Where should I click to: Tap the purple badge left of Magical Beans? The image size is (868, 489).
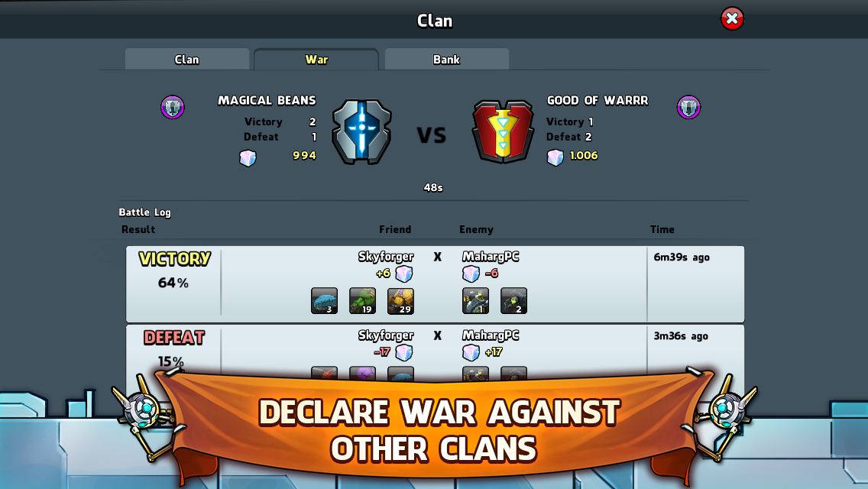[x=172, y=107]
